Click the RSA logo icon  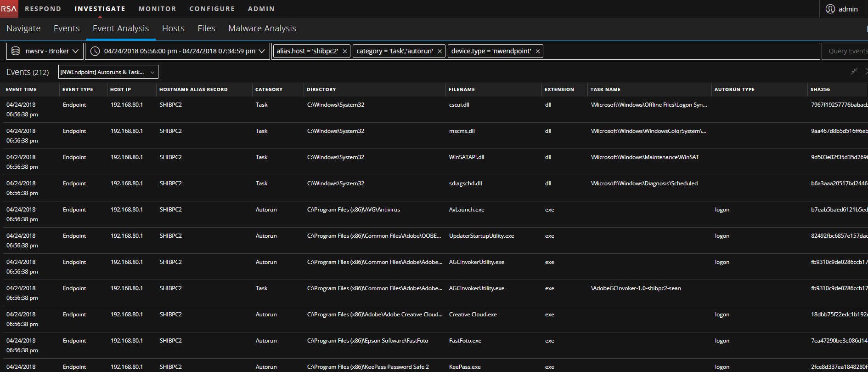coord(9,9)
